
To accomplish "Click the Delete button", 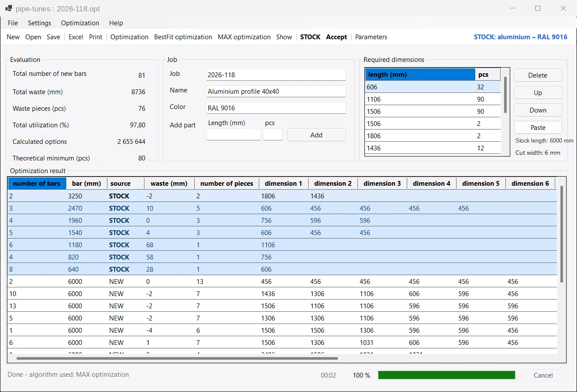I will (538, 75).
